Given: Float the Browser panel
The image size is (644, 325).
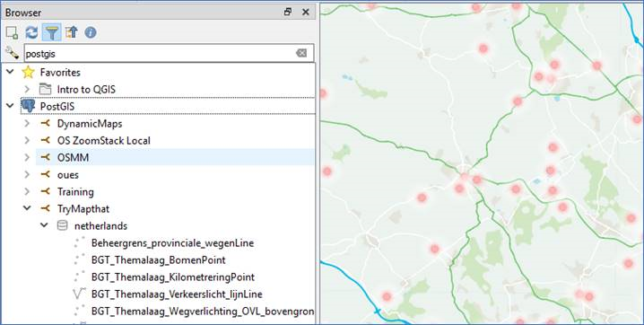Looking at the screenshot, I should tap(288, 12).
